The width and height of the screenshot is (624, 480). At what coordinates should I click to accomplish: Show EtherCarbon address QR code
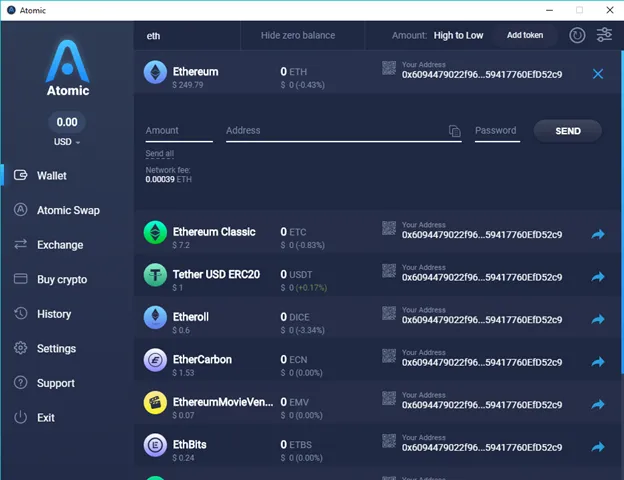click(389, 356)
